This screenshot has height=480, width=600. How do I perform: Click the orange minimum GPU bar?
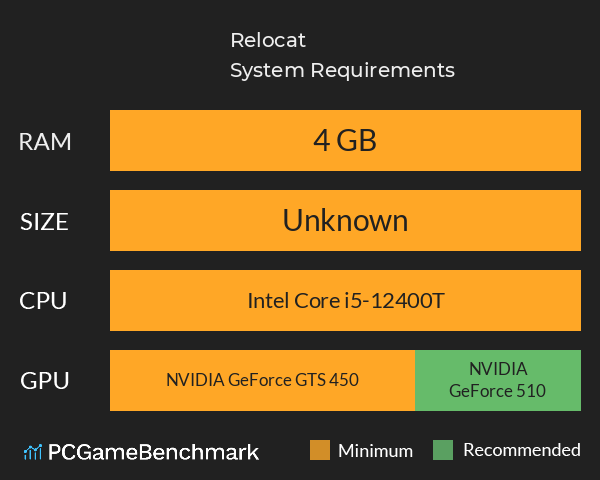pyautogui.click(x=262, y=380)
